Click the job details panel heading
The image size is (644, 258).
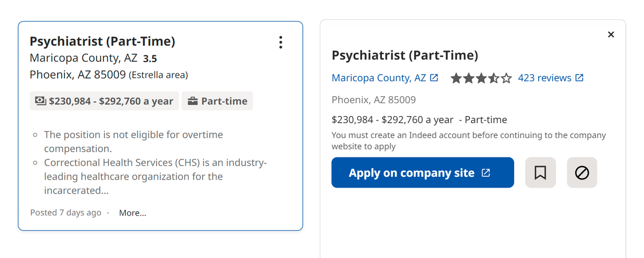(405, 55)
